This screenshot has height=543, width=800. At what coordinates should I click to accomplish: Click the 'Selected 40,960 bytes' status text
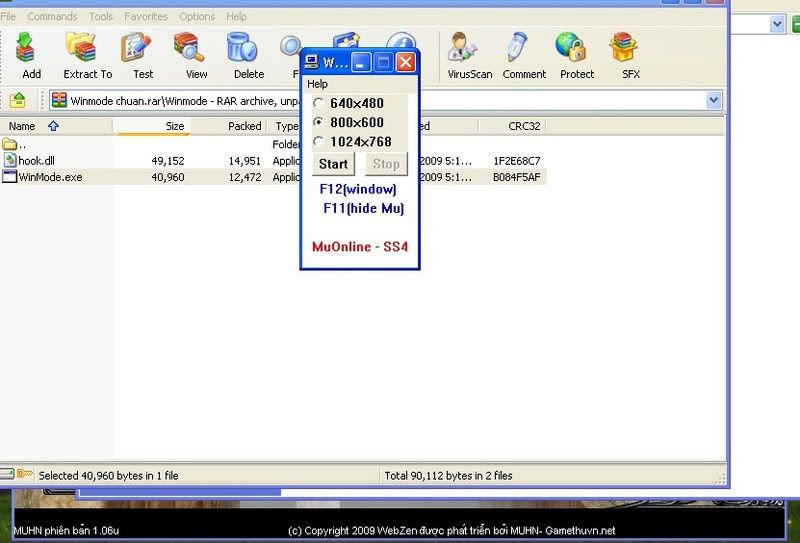[x=108, y=476]
